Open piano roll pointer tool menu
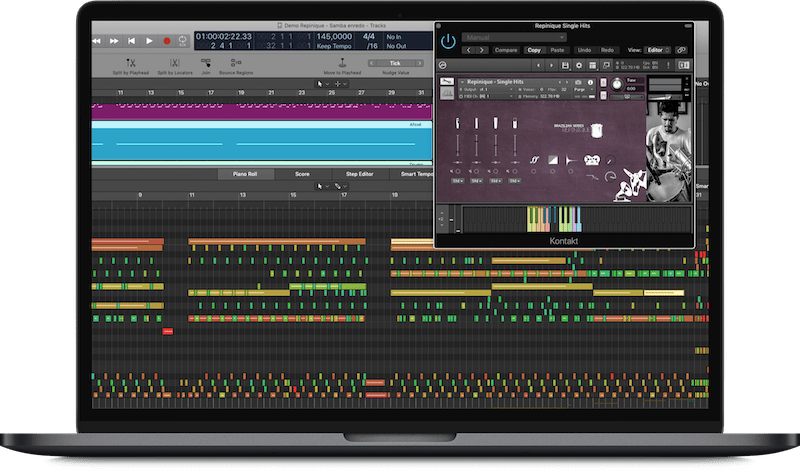Viewport: 800px width, 471px height. point(322,186)
